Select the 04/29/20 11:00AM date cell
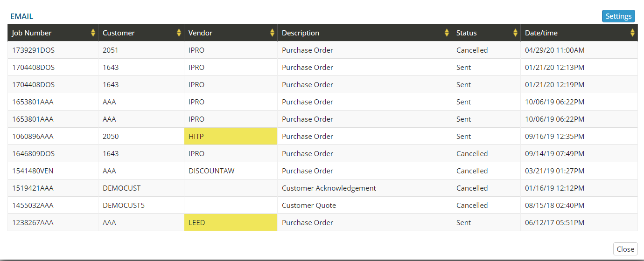Viewport: 644px width, 261px height. click(x=554, y=50)
